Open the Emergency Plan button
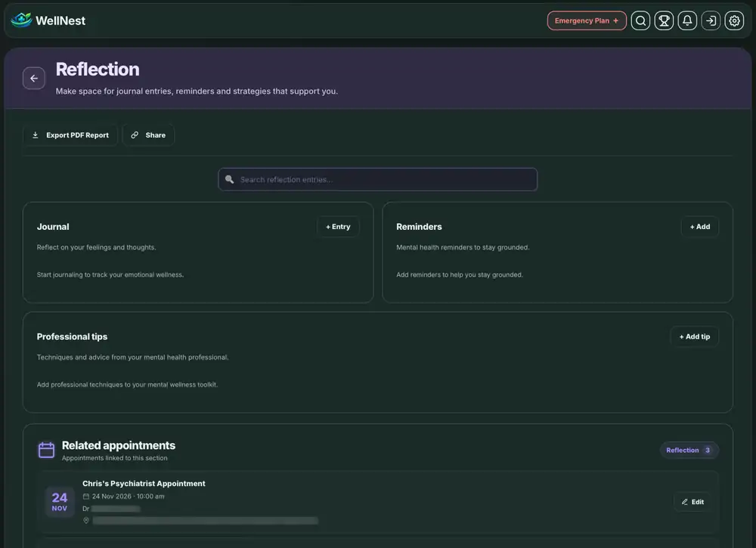Screen dimensions: 756x548 pos(587,20)
